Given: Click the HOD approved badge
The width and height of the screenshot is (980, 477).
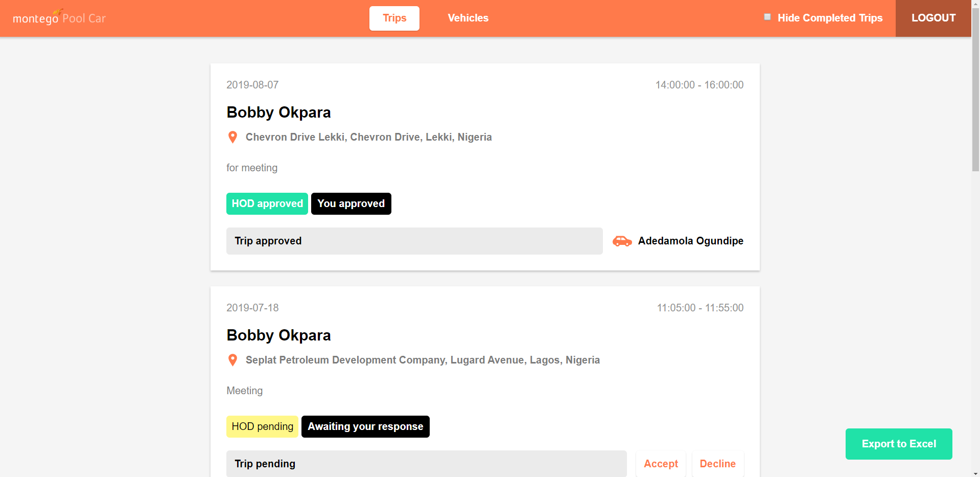Looking at the screenshot, I should pos(267,203).
